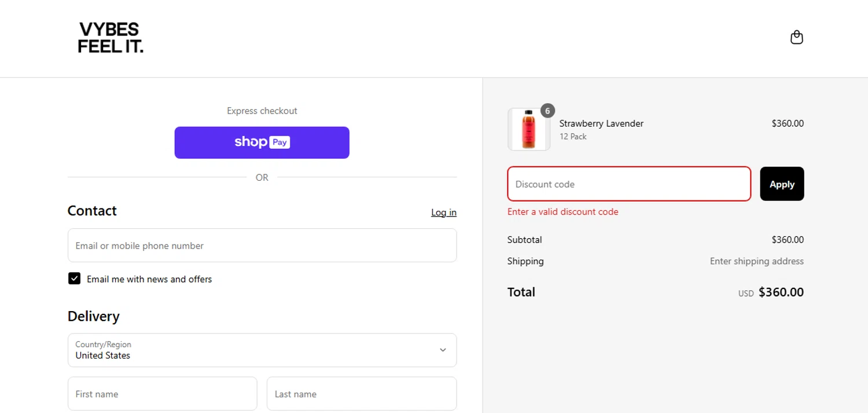Click the 12 Pack variant text

click(x=573, y=137)
